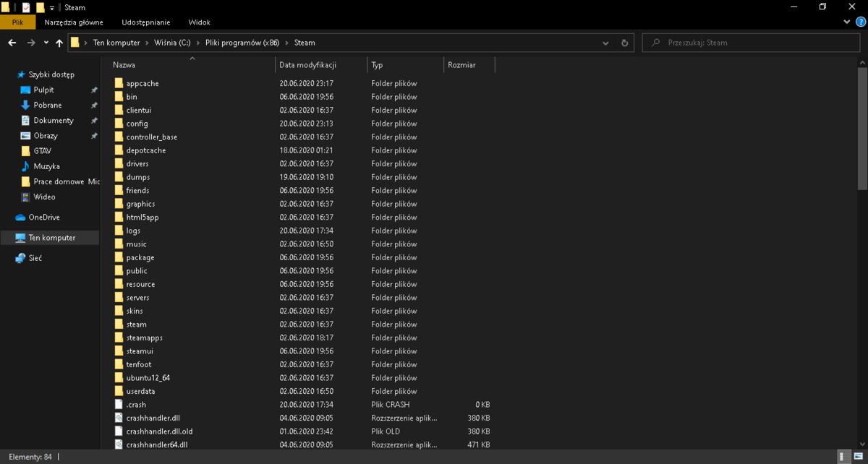Screen dimensions: 868x464
Task: Switch to large thumbnails view icon
Action: pyautogui.click(x=857, y=457)
